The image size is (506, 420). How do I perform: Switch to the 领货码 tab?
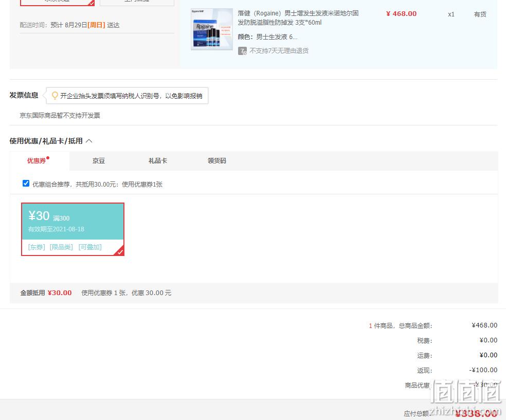pos(217,160)
